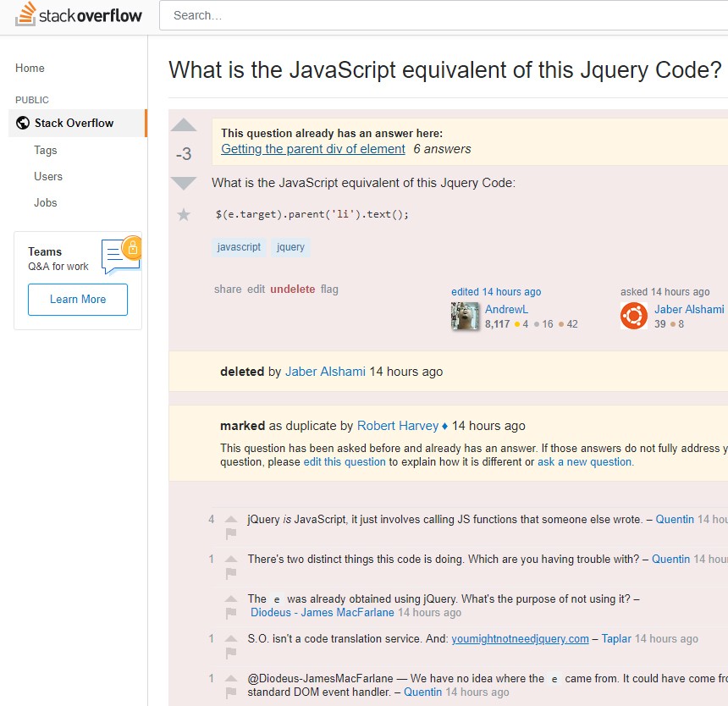Focus the Search input field
728x706 pixels.
click(444, 15)
